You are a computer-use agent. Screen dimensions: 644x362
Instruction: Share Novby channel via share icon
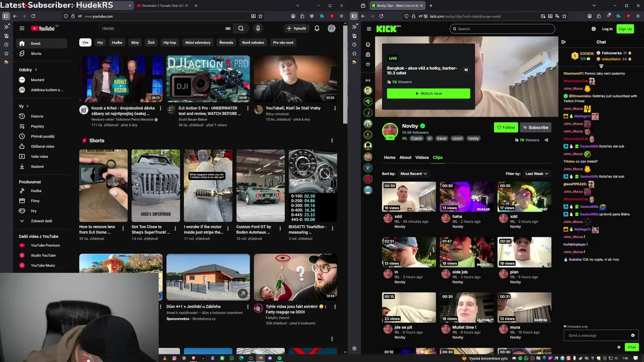pyautogui.click(x=546, y=140)
